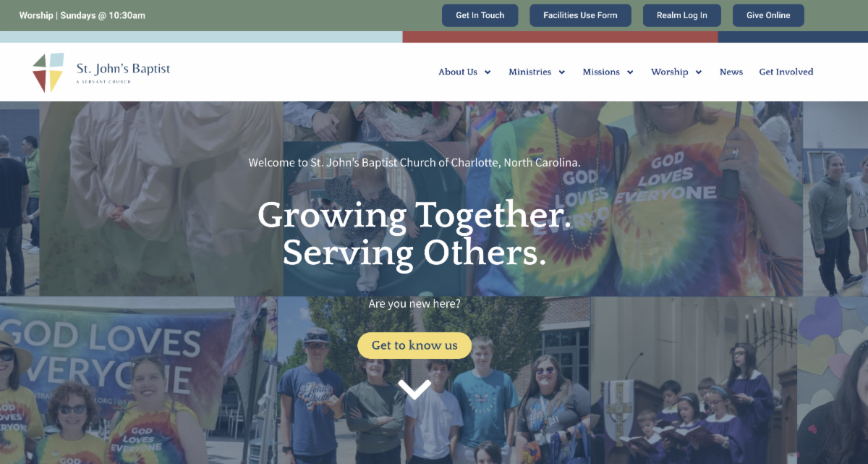The width and height of the screenshot is (868, 464).
Task: Expand the Missions dropdown chevron
Action: [630, 72]
